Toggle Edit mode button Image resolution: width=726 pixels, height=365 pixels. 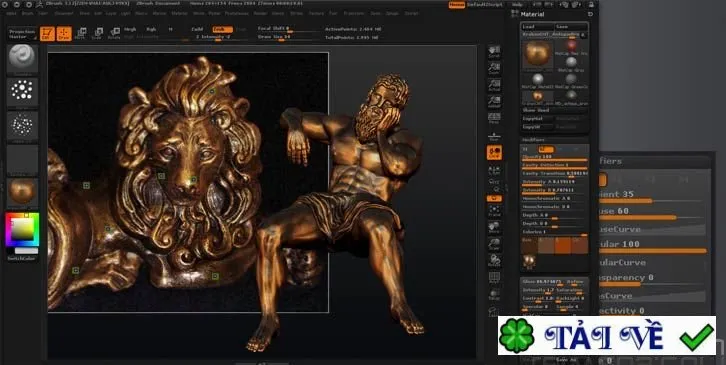click(x=47, y=33)
